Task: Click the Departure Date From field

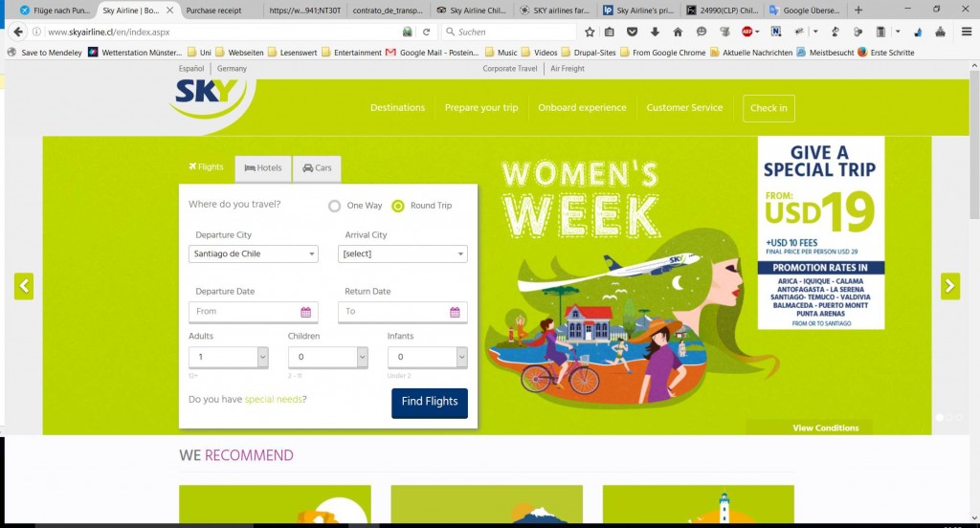Action: tap(253, 312)
